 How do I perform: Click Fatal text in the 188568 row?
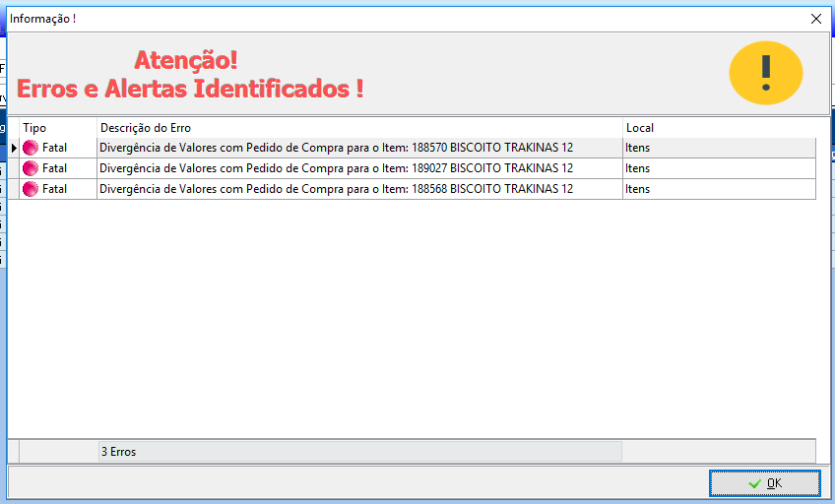tap(55, 189)
